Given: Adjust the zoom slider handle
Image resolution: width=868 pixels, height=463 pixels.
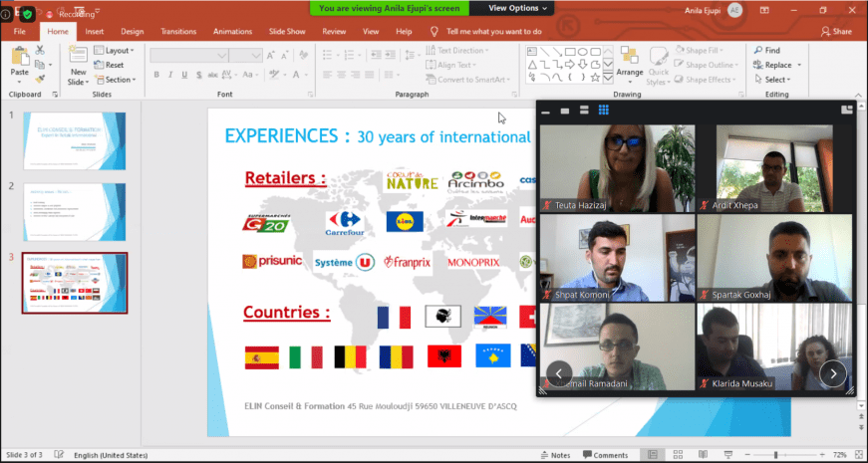Looking at the screenshot, I should [775, 455].
